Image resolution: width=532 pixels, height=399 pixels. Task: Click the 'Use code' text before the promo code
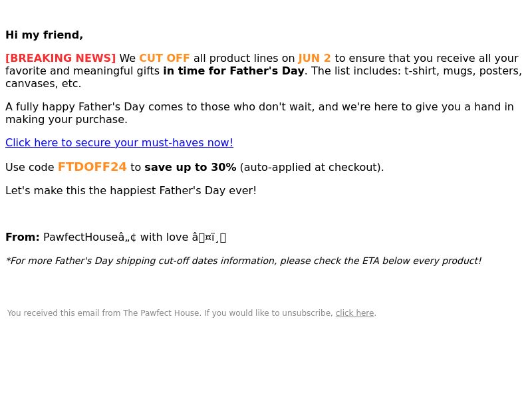coord(30,168)
